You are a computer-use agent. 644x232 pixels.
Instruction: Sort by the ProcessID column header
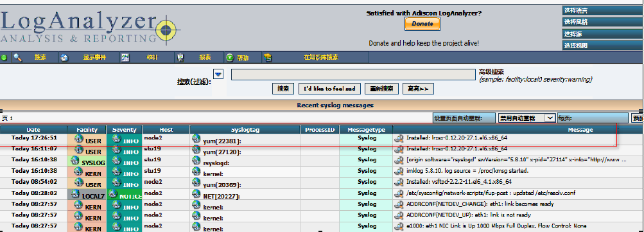point(320,130)
